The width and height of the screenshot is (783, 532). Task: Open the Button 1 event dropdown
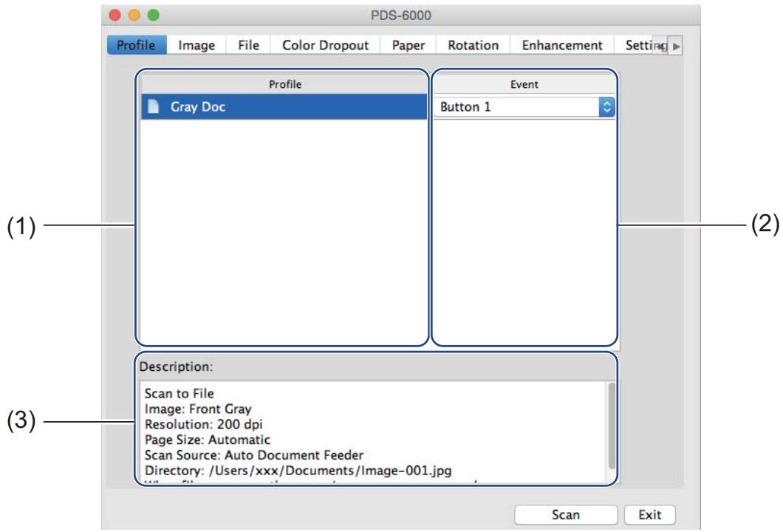point(524,107)
